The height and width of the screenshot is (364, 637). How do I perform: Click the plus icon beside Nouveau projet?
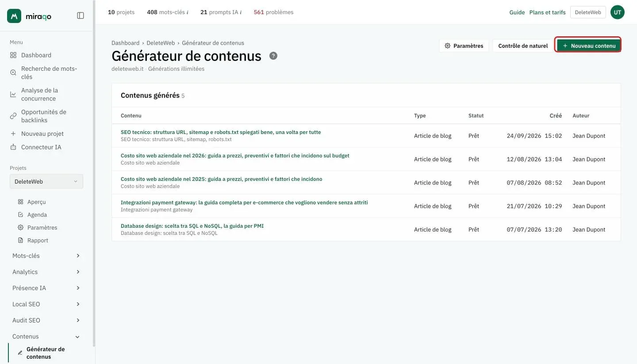pyautogui.click(x=13, y=134)
